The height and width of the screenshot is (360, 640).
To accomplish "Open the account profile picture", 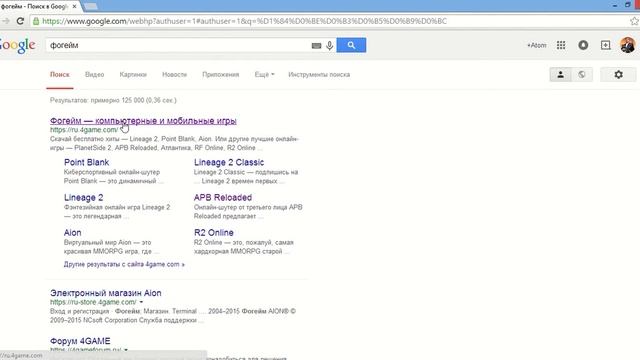I will pos(627,45).
